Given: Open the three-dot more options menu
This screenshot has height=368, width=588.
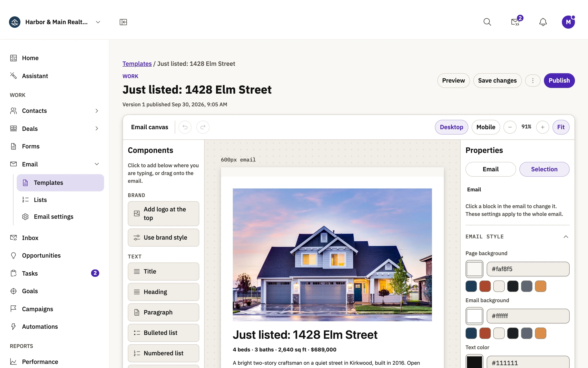Looking at the screenshot, I should click(x=533, y=81).
